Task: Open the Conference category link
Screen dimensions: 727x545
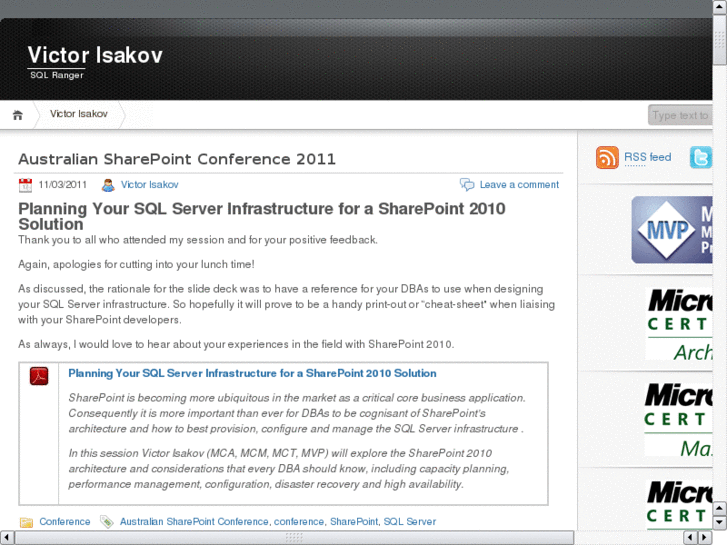Action: (x=65, y=522)
